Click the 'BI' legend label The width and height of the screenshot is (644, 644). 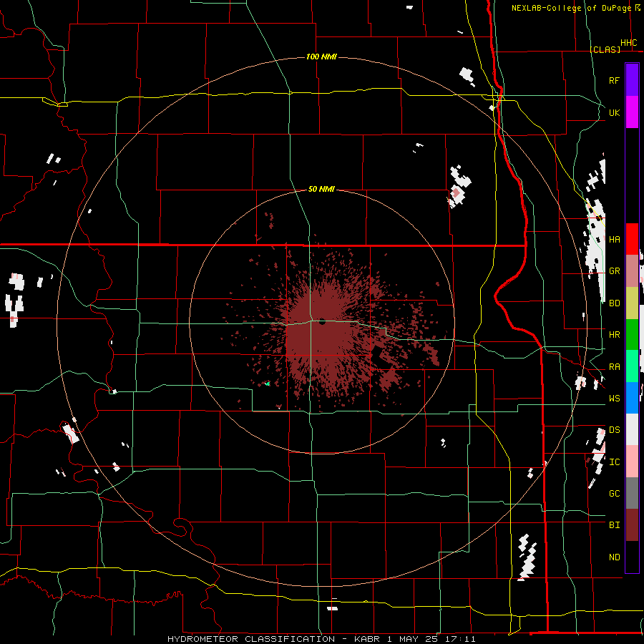click(x=614, y=525)
